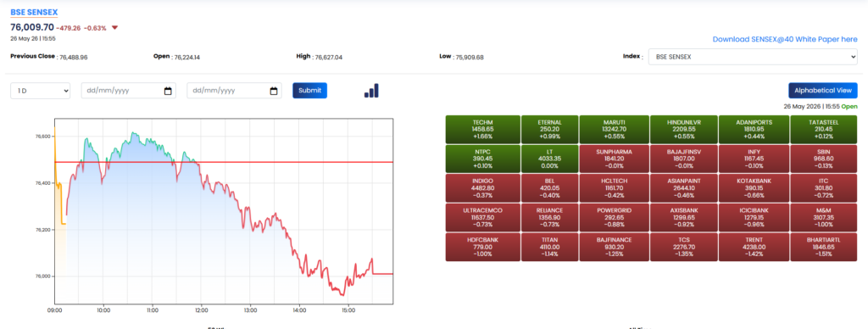Switch to Alphabetical View
Image resolution: width=868 pixels, height=329 pixels.
pos(822,90)
